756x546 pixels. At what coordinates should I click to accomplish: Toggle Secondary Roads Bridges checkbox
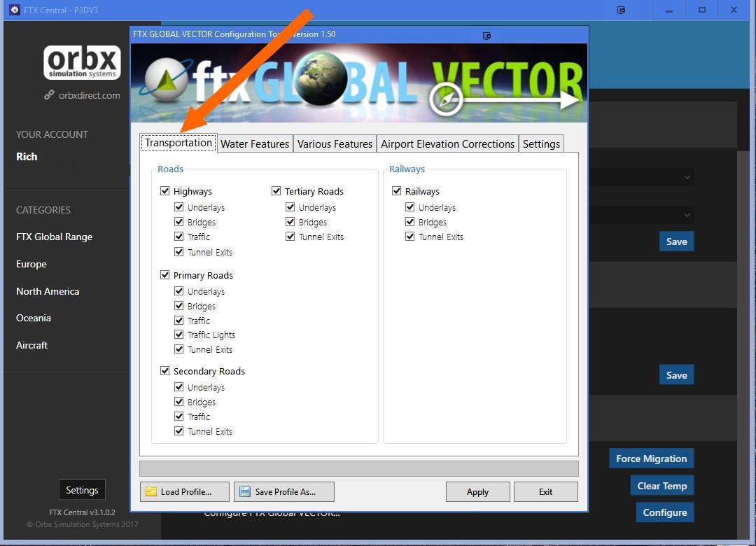click(179, 401)
